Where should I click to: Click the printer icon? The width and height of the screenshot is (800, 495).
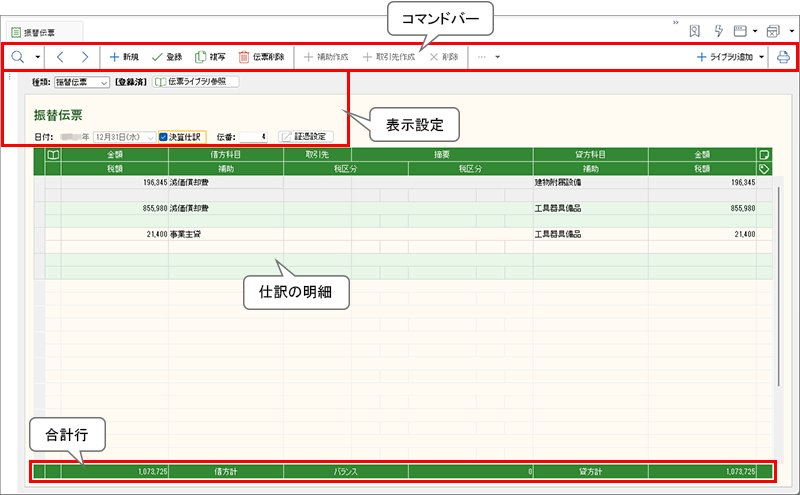click(x=783, y=58)
